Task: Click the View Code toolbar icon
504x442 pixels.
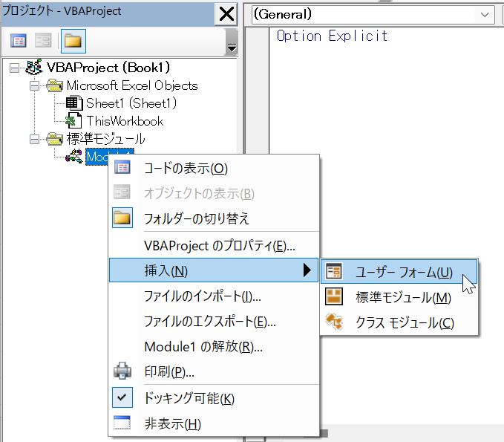Action: click(x=19, y=41)
